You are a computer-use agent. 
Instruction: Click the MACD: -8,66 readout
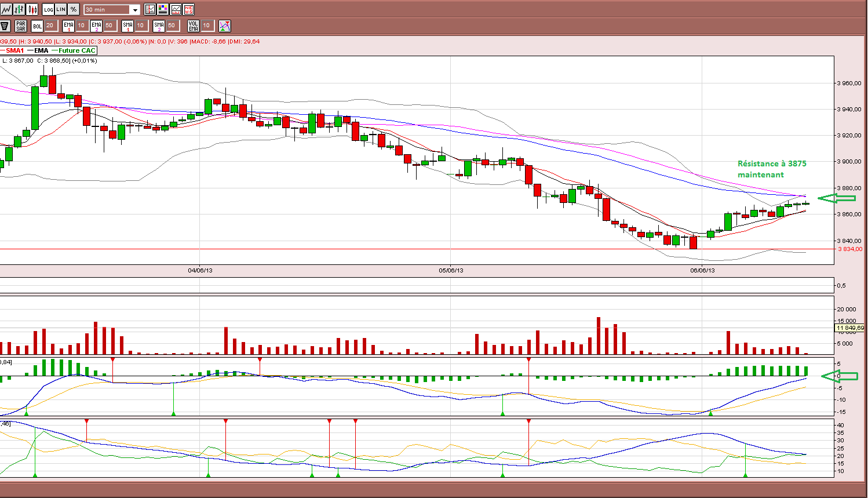tap(209, 42)
